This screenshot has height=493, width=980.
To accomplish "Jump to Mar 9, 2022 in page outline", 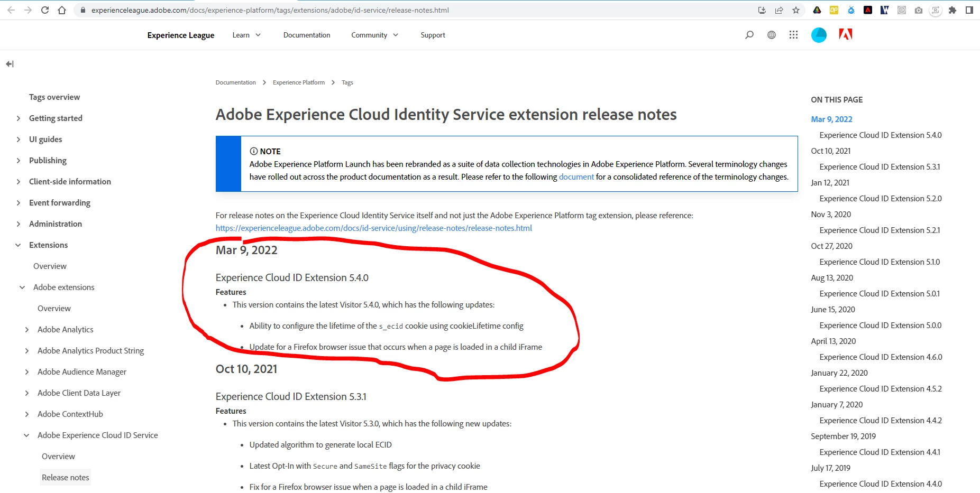I will tap(831, 119).
